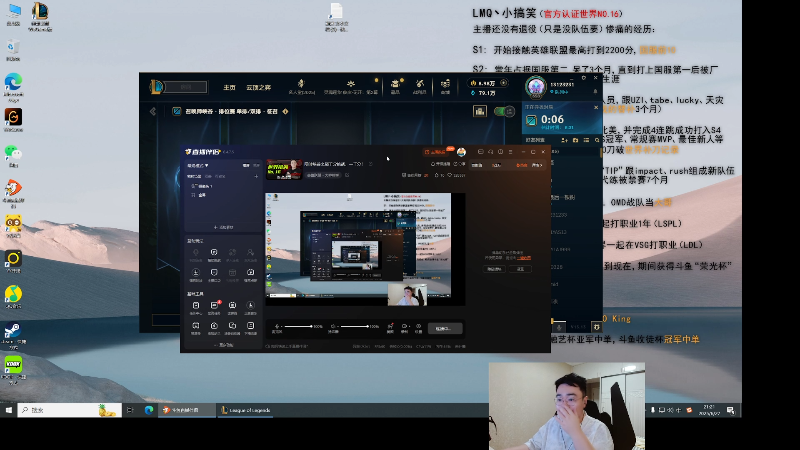This screenshot has width=800, height=450.
Task: Click the shield icon in the interaction grid
Action: (x=214, y=274)
